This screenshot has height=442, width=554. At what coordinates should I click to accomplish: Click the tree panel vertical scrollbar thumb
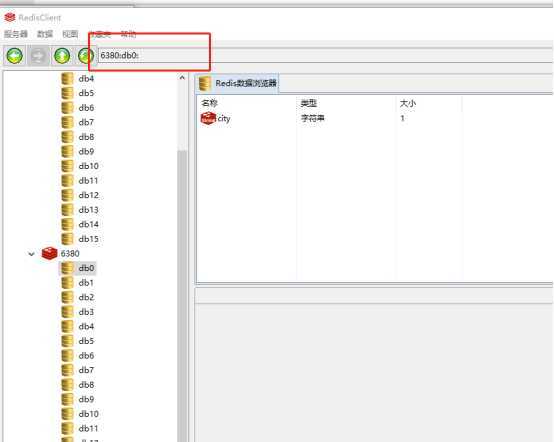pyautogui.click(x=182, y=295)
